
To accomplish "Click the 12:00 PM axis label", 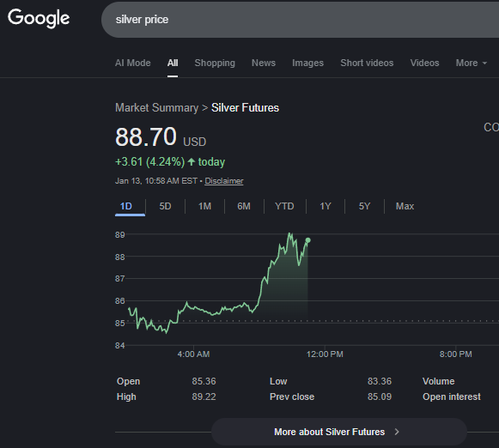I will (325, 354).
